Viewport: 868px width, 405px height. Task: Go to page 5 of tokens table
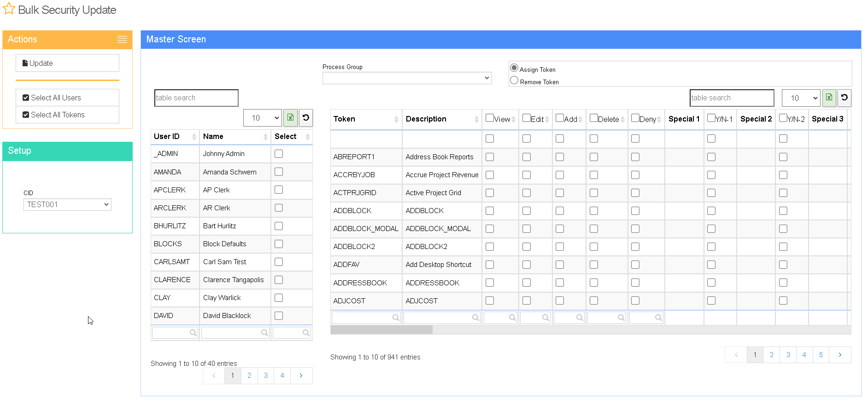coord(821,355)
